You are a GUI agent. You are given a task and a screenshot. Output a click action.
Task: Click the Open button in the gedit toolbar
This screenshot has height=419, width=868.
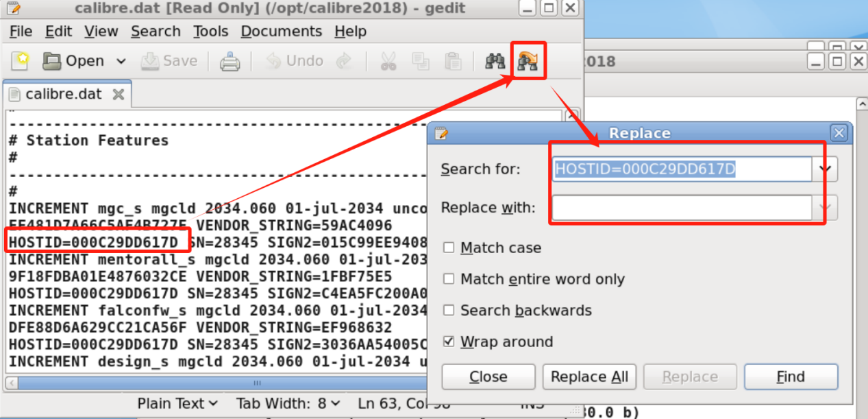click(73, 61)
